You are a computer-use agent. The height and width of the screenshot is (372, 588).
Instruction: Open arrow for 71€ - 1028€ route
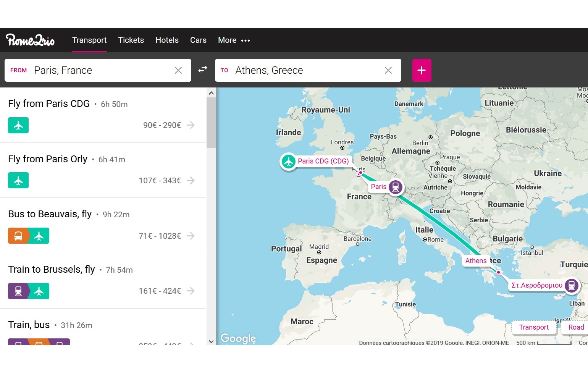(x=191, y=236)
